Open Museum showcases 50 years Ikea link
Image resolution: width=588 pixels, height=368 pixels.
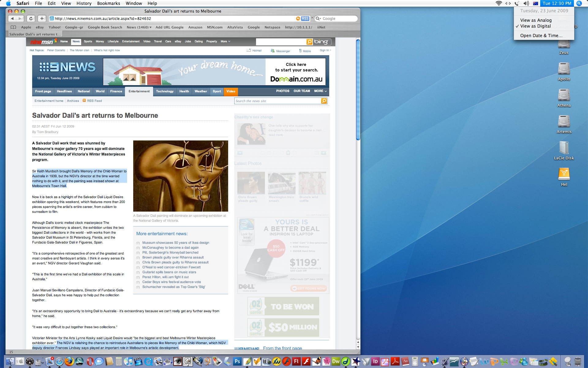pos(176,243)
